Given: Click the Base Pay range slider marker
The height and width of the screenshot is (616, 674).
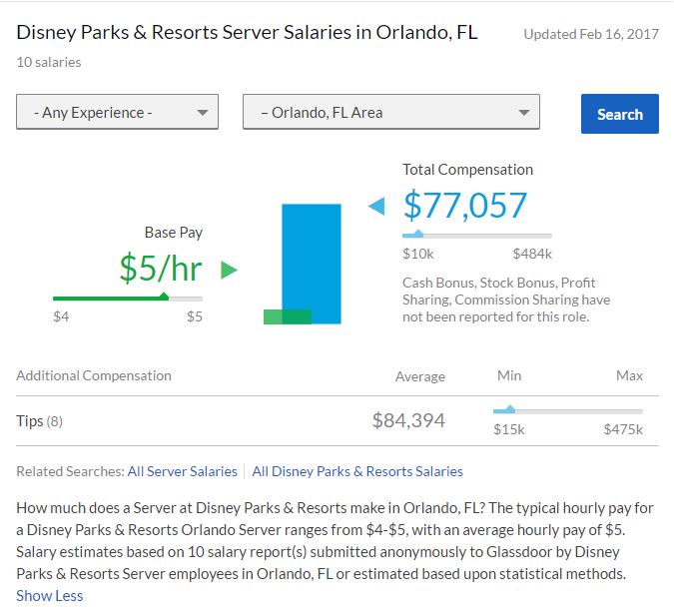Looking at the screenshot, I should [163, 297].
